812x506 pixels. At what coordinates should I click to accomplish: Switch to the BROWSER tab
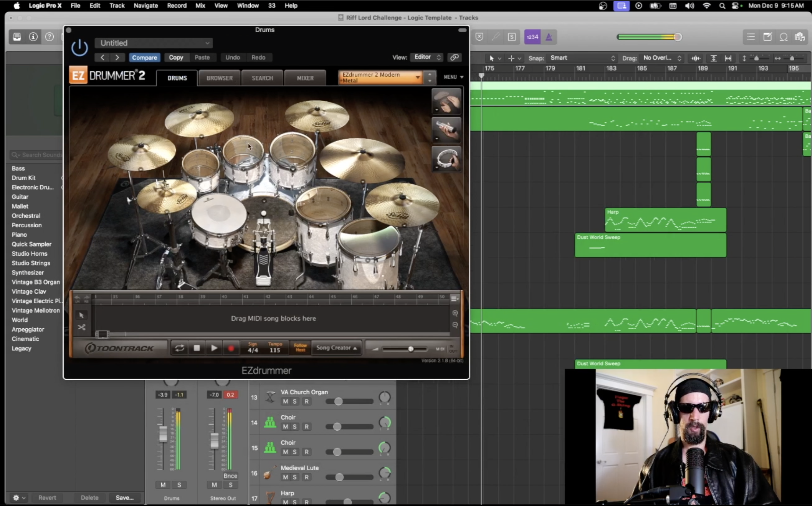[219, 78]
